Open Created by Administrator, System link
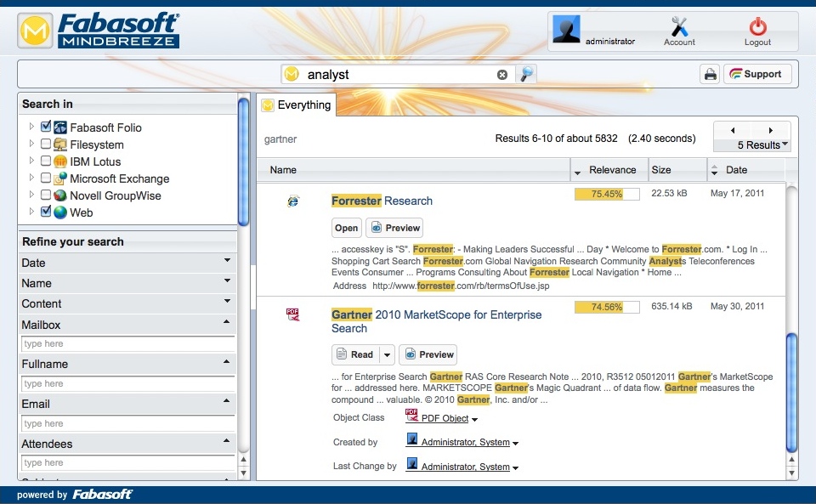Image resolution: width=816 pixels, height=504 pixels. [x=465, y=442]
